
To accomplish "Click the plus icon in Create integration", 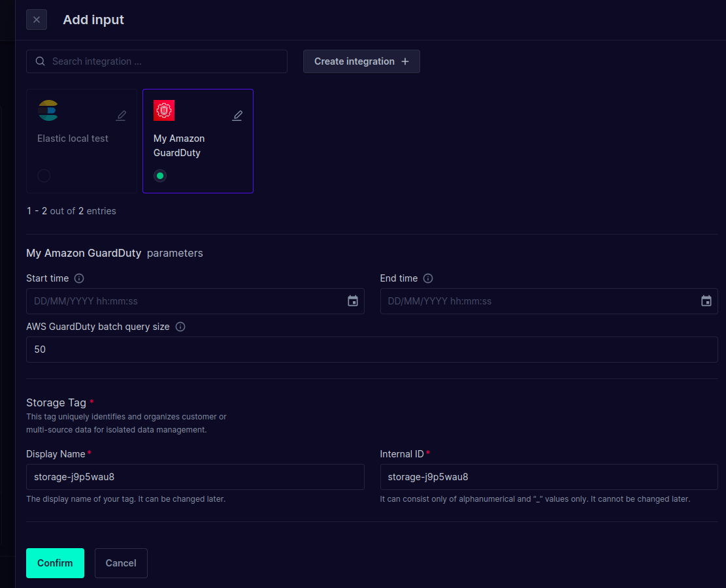I will click(405, 61).
